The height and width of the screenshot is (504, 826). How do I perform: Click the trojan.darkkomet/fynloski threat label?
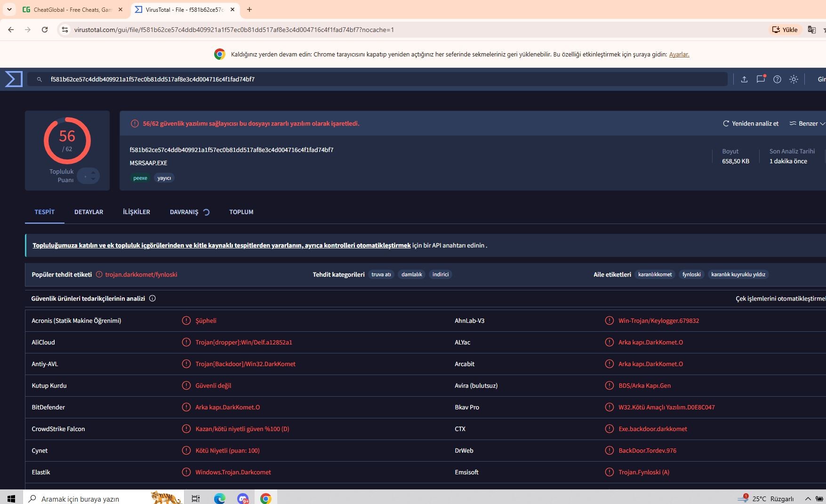click(141, 274)
